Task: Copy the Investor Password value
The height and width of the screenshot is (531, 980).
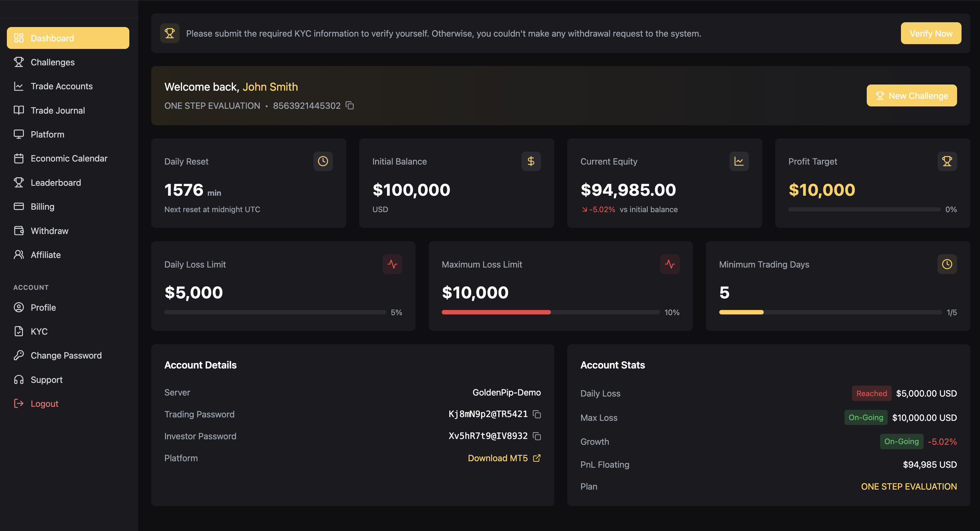Action: [537, 436]
